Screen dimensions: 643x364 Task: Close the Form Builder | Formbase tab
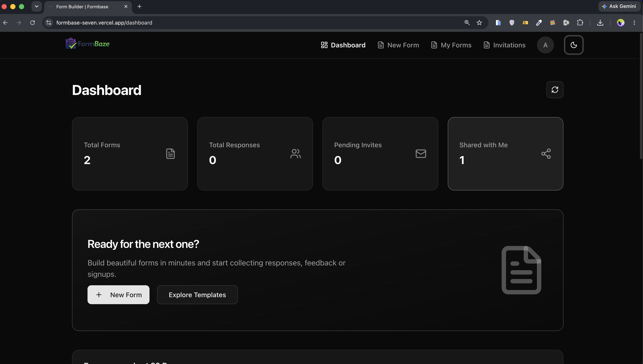(x=126, y=6)
